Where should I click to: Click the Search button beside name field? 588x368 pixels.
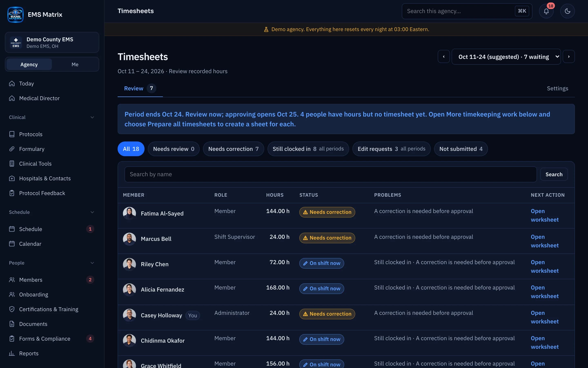554,174
